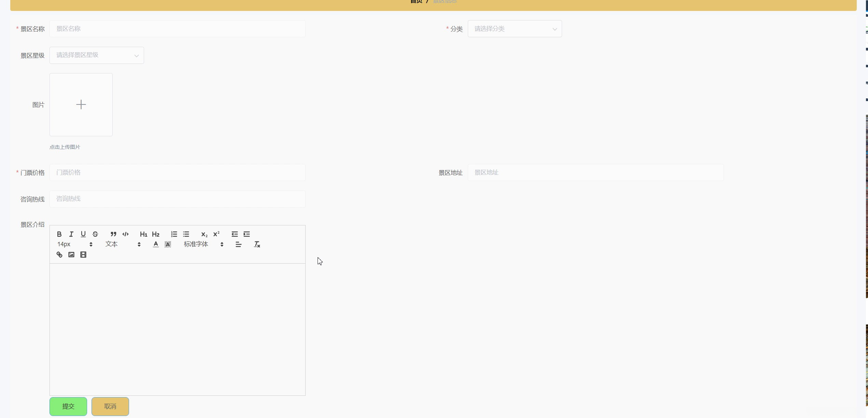
Task: Apply Heading 1 style
Action: pyautogui.click(x=143, y=234)
